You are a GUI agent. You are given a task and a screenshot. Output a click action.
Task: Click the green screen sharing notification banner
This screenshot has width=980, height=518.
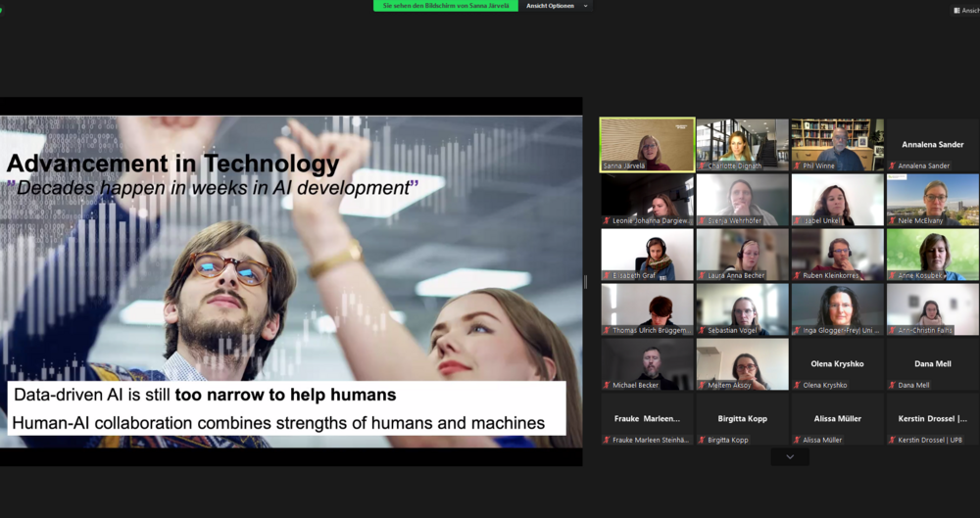[x=445, y=6]
